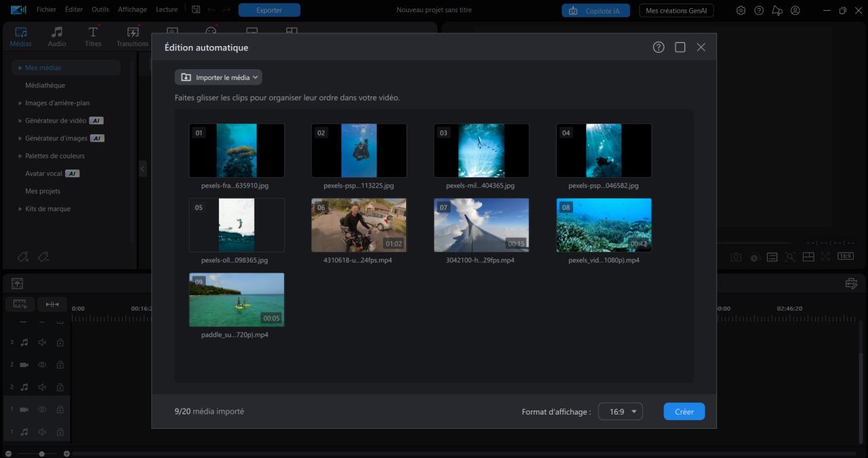The image size is (868, 458).
Task: Click the settings gear icon in title bar
Action: (x=741, y=10)
